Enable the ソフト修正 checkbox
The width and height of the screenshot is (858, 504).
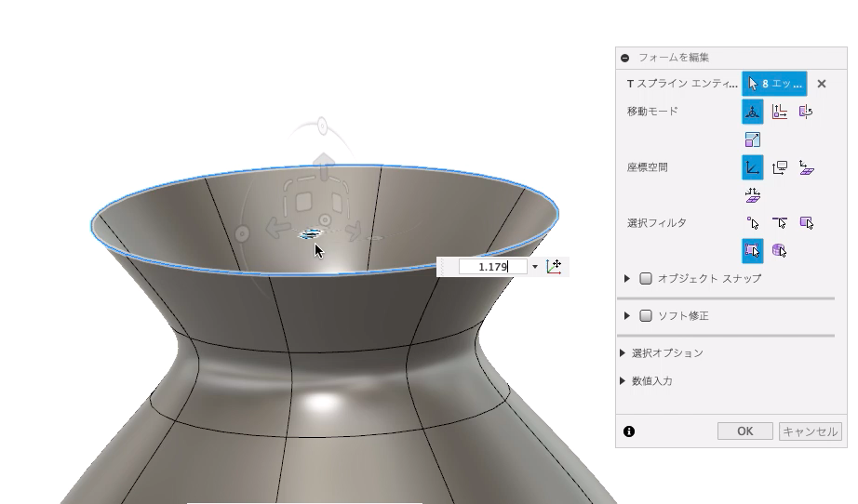click(x=646, y=315)
